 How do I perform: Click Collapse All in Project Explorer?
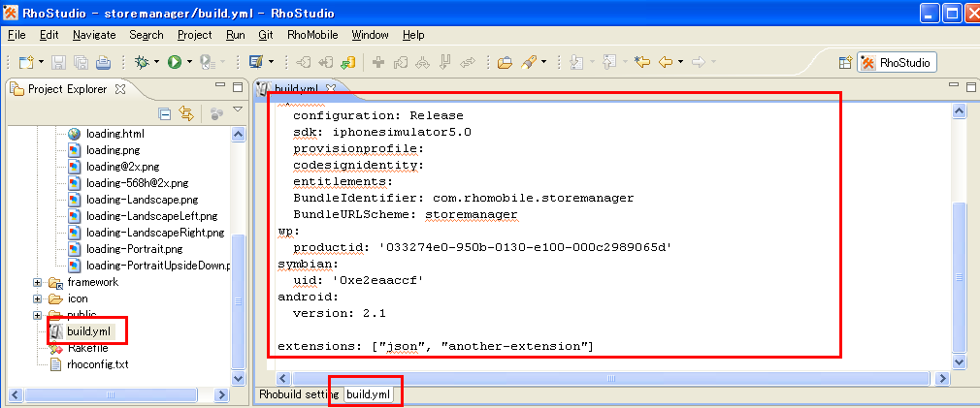click(165, 113)
